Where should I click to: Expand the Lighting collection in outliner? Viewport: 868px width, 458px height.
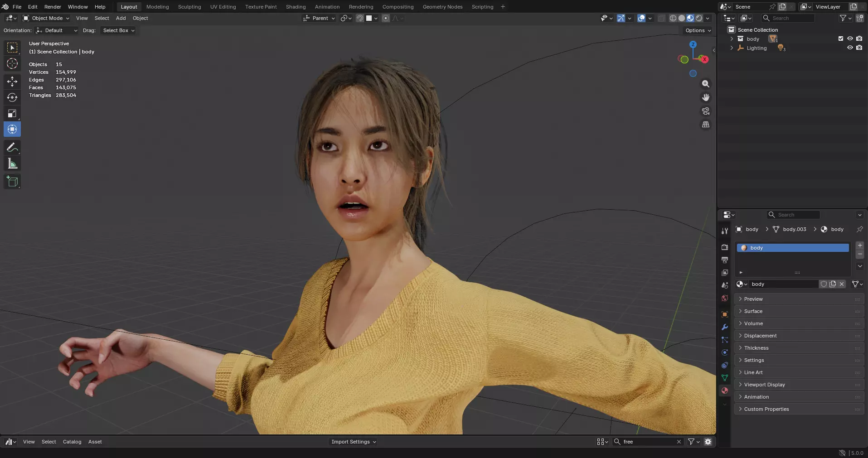(x=732, y=48)
